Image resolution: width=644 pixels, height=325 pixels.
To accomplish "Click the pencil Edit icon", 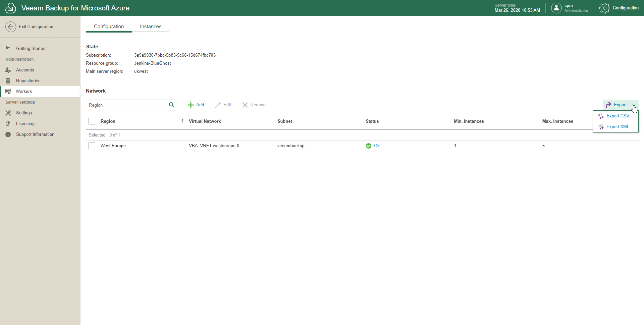I will pos(218,105).
